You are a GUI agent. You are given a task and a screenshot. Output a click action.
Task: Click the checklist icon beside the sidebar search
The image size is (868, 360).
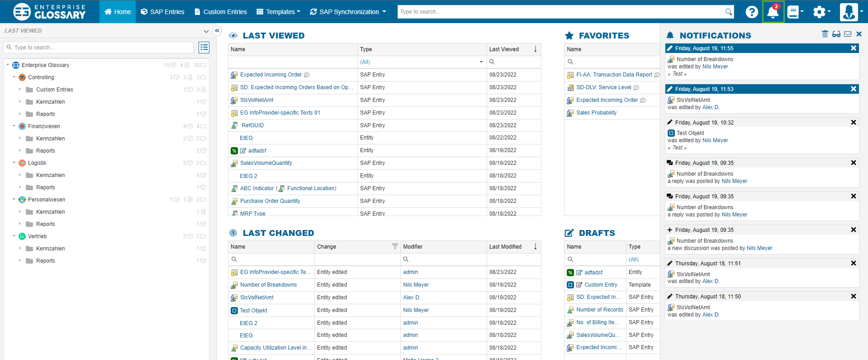coord(204,48)
